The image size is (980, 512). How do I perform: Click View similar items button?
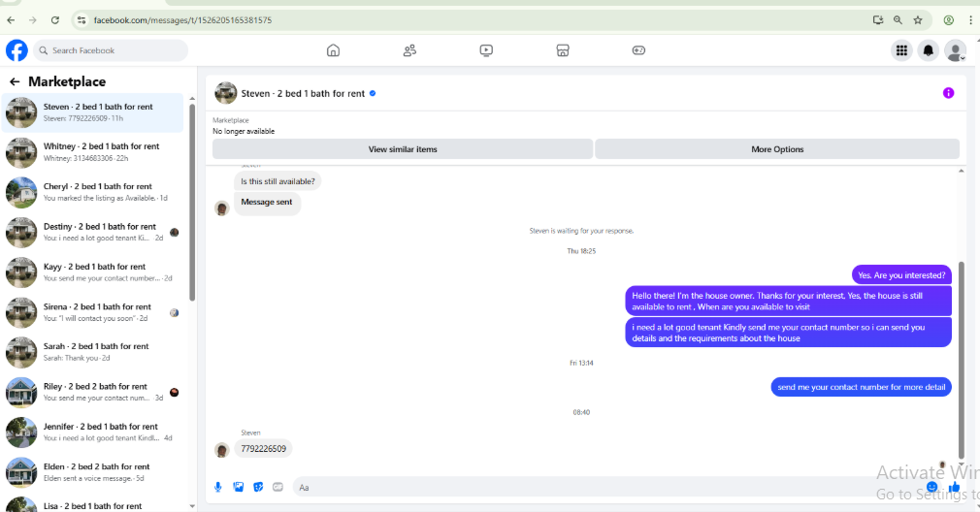click(x=403, y=149)
